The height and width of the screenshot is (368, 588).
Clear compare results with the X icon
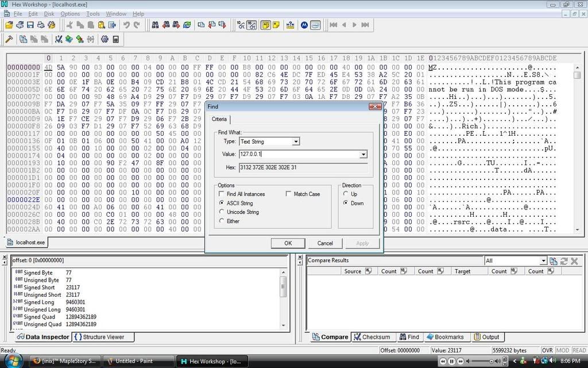click(574, 261)
